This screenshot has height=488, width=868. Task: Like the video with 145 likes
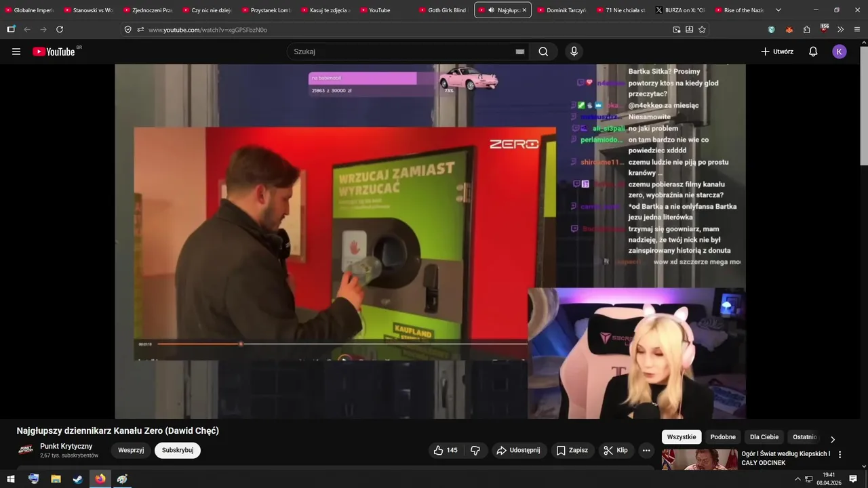tap(446, 450)
